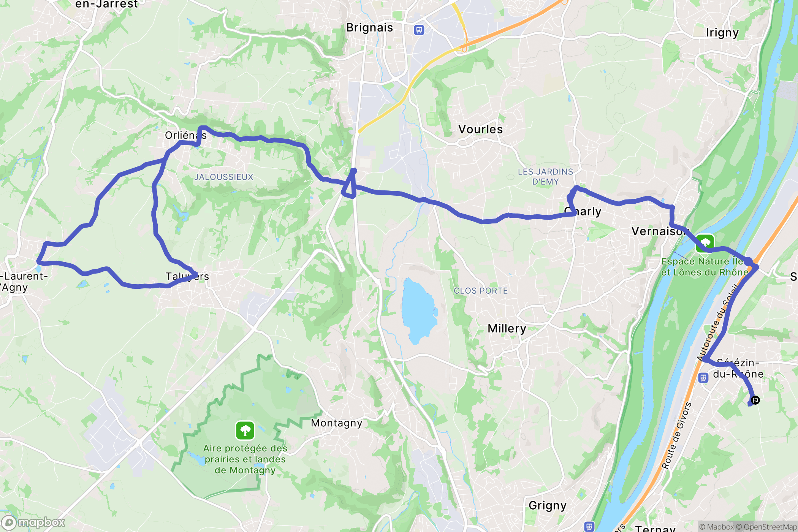Select the CLOS PORTE locality label
This screenshot has width=798, height=532.
[481, 291]
